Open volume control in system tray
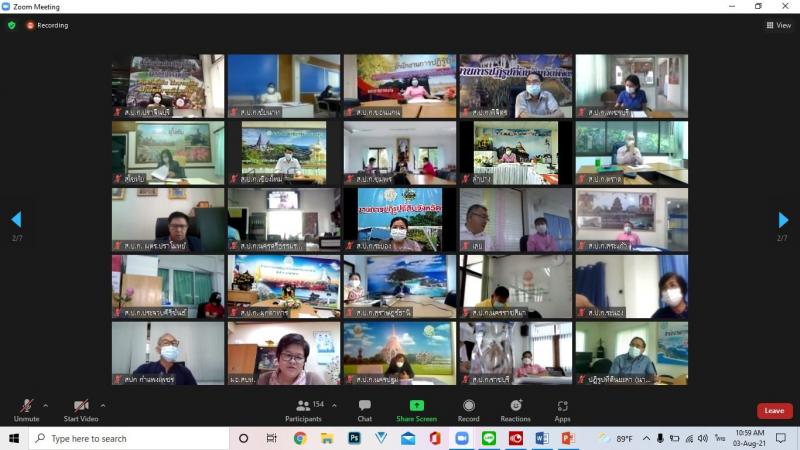The height and width of the screenshot is (450, 800). [703, 438]
